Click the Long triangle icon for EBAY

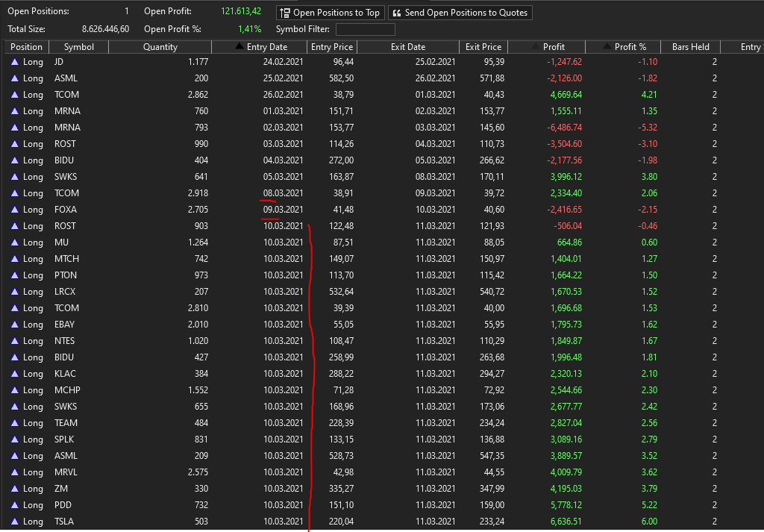(x=14, y=325)
